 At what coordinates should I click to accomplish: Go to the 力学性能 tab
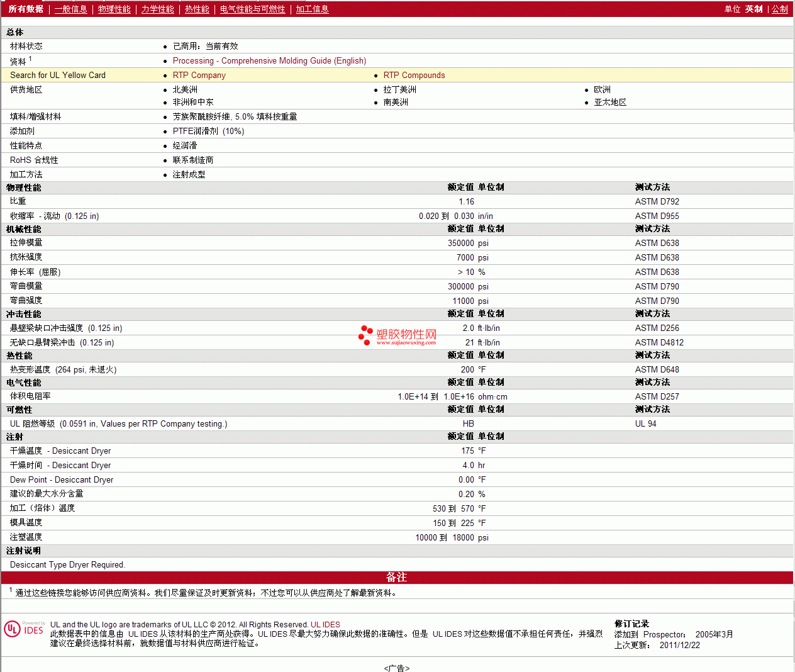157,9
